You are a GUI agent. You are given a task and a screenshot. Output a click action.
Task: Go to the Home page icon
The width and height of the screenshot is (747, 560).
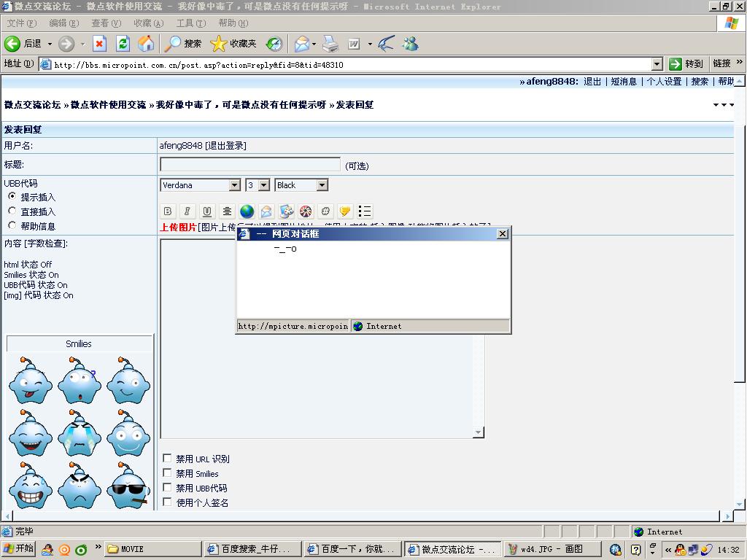146,44
